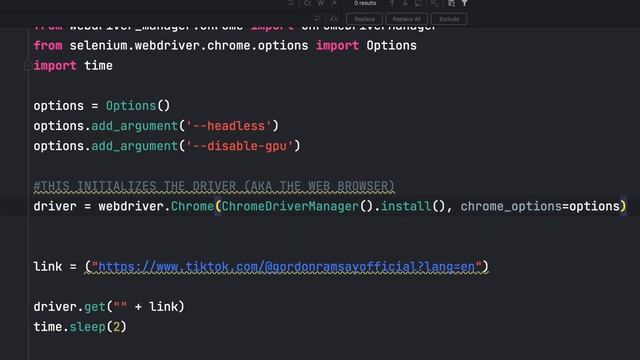Click the Exclude button
Viewport: 640px width, 360px height.
click(449, 19)
